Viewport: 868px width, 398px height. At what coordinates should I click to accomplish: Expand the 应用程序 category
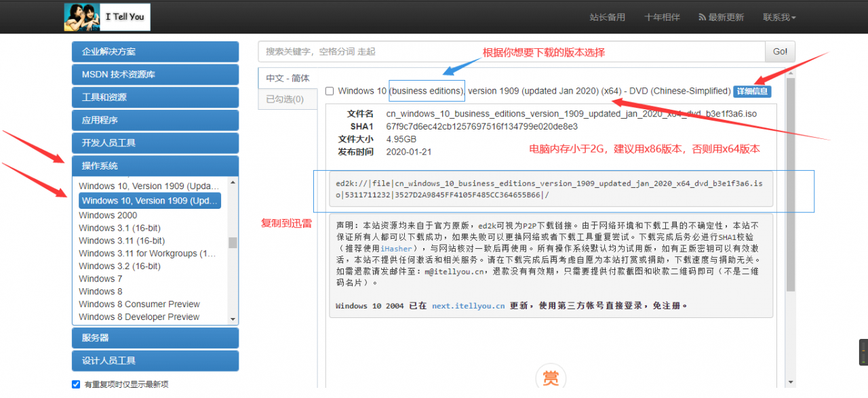(x=155, y=120)
